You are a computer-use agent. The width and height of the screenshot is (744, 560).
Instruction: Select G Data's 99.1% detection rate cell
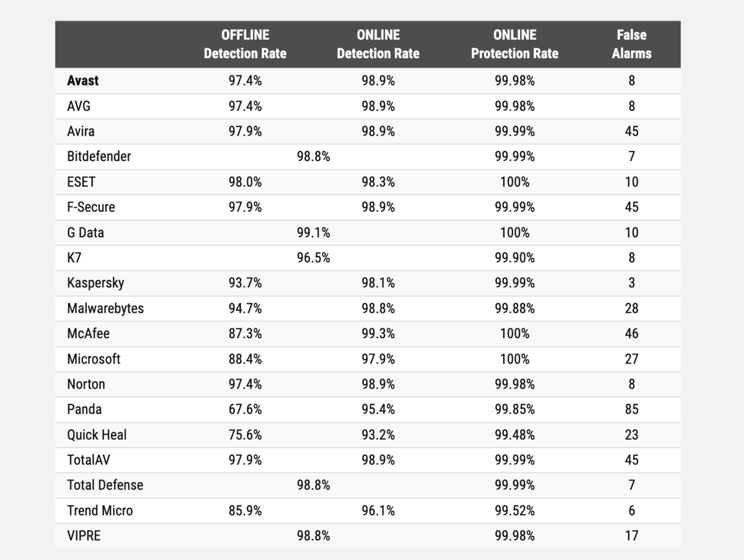[313, 232]
